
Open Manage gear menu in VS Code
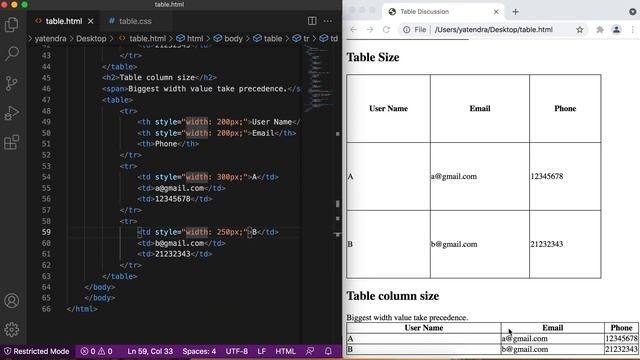point(11,329)
